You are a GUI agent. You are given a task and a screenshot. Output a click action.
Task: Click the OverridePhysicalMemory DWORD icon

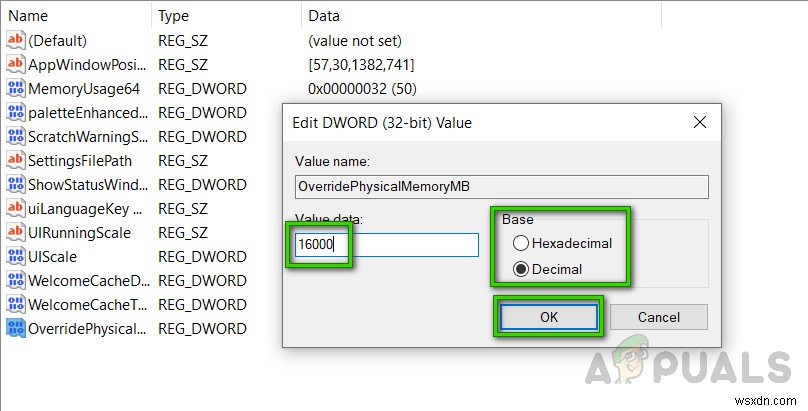pos(15,328)
